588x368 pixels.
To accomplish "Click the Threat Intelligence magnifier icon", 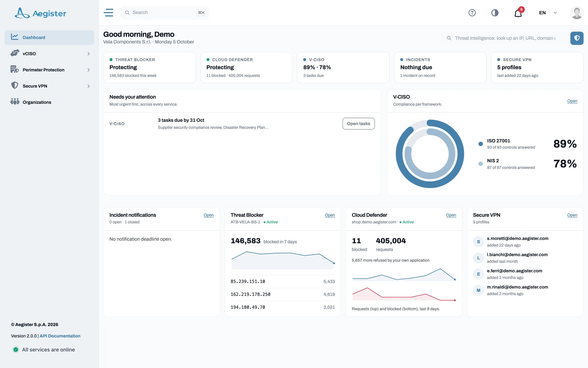I will (x=449, y=38).
